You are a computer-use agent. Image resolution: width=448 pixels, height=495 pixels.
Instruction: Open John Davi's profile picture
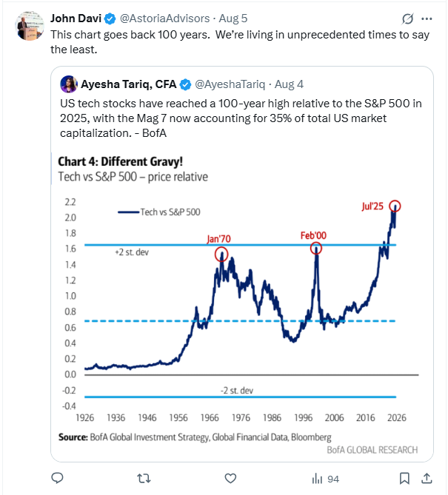[30, 26]
